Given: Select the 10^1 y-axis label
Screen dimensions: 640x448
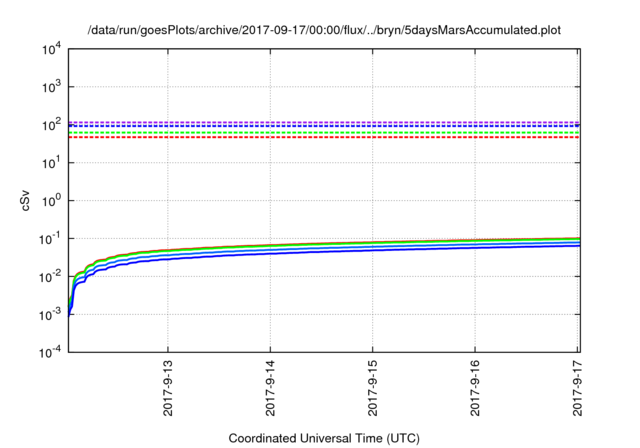Looking at the screenshot, I should [52, 163].
